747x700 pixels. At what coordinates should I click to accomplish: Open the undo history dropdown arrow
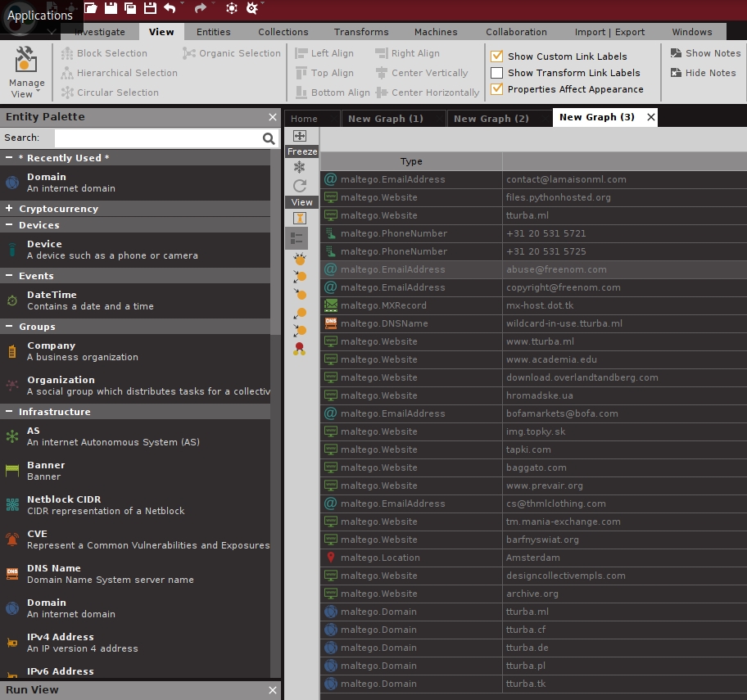coord(182,4)
